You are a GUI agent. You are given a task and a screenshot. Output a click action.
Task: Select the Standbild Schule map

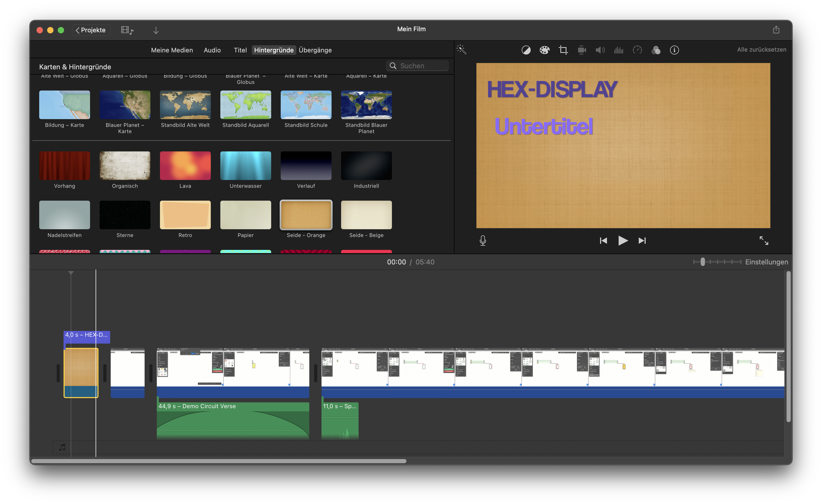[x=306, y=105]
